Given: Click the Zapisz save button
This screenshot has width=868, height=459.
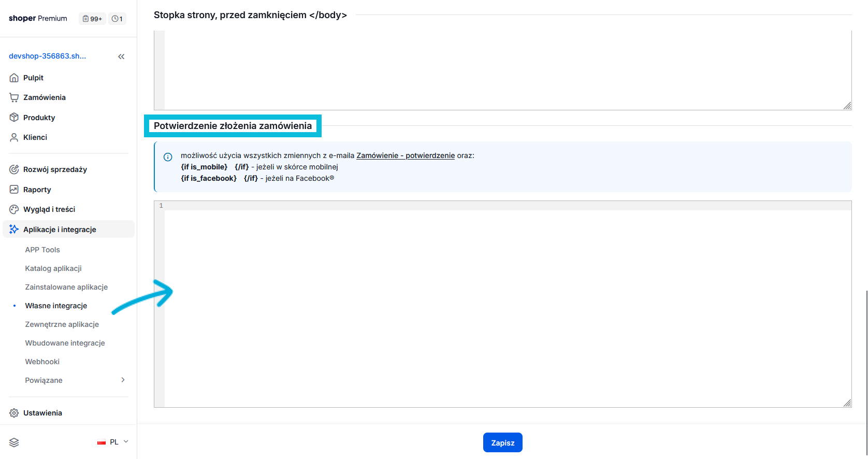Looking at the screenshot, I should (503, 442).
